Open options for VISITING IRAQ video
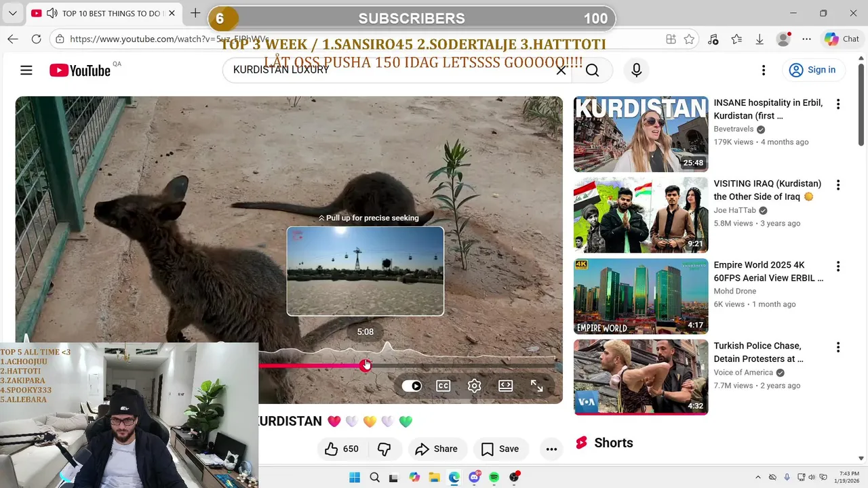 coord(838,185)
